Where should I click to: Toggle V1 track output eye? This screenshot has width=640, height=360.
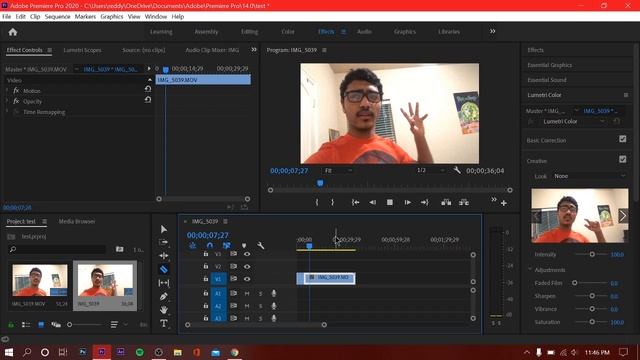point(247,279)
